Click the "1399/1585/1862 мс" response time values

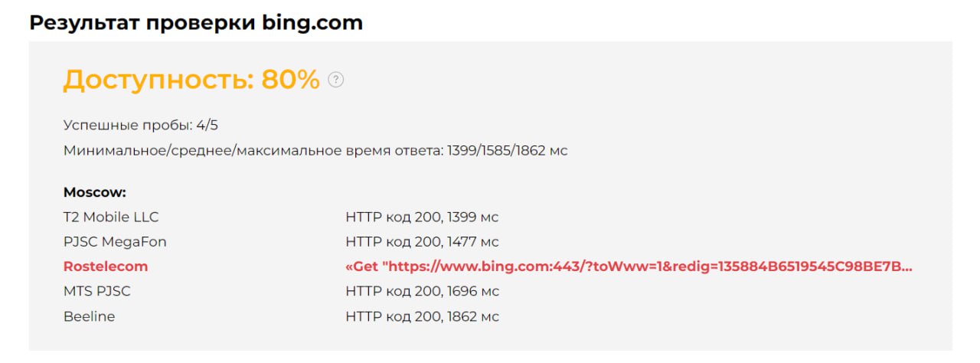click(x=505, y=150)
